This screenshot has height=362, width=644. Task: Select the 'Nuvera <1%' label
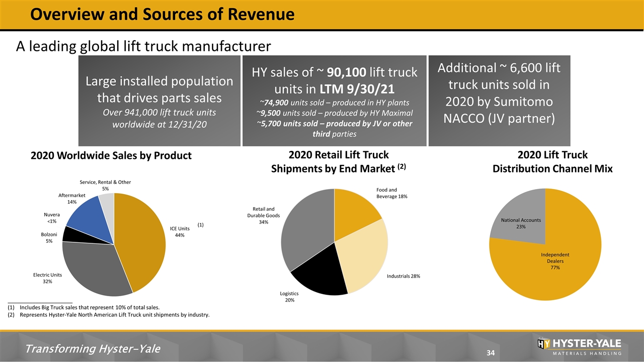tap(51, 218)
